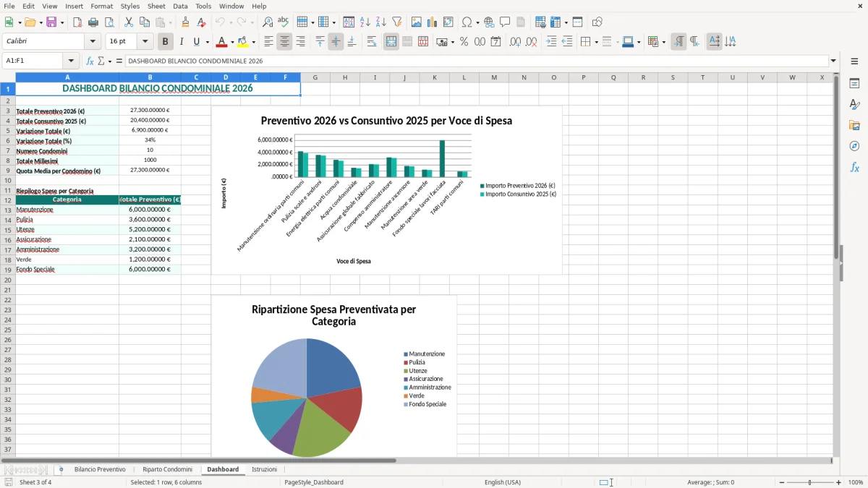Toggle Wrap Text

(x=372, y=42)
